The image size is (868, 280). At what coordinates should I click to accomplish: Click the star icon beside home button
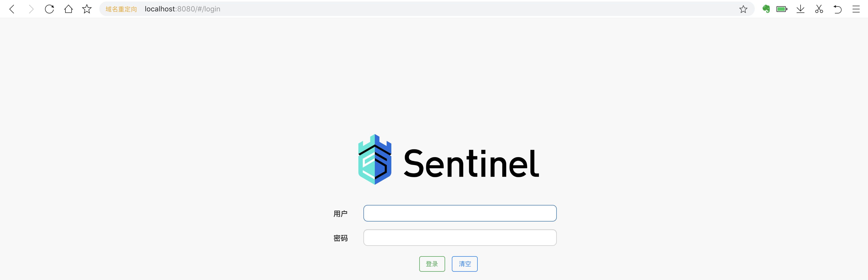(87, 9)
